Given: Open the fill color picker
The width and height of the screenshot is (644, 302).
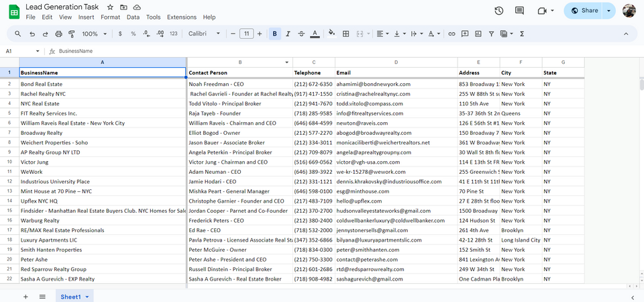Looking at the screenshot, I should [331, 34].
